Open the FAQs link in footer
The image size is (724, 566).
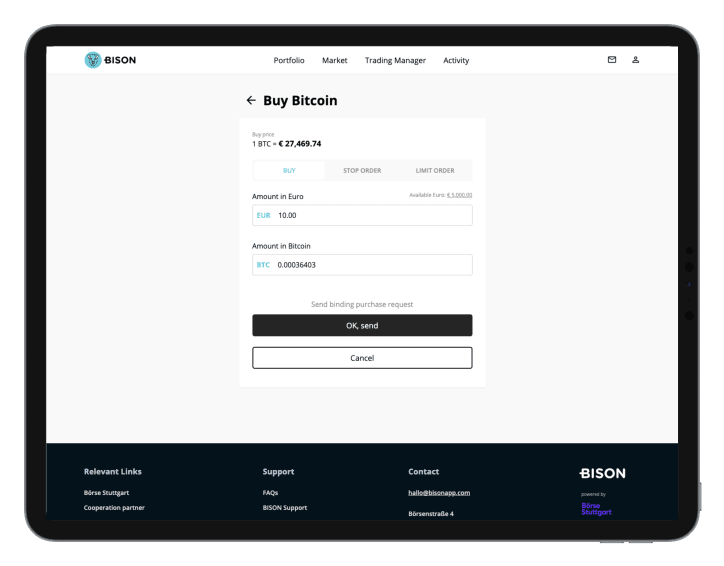270,493
